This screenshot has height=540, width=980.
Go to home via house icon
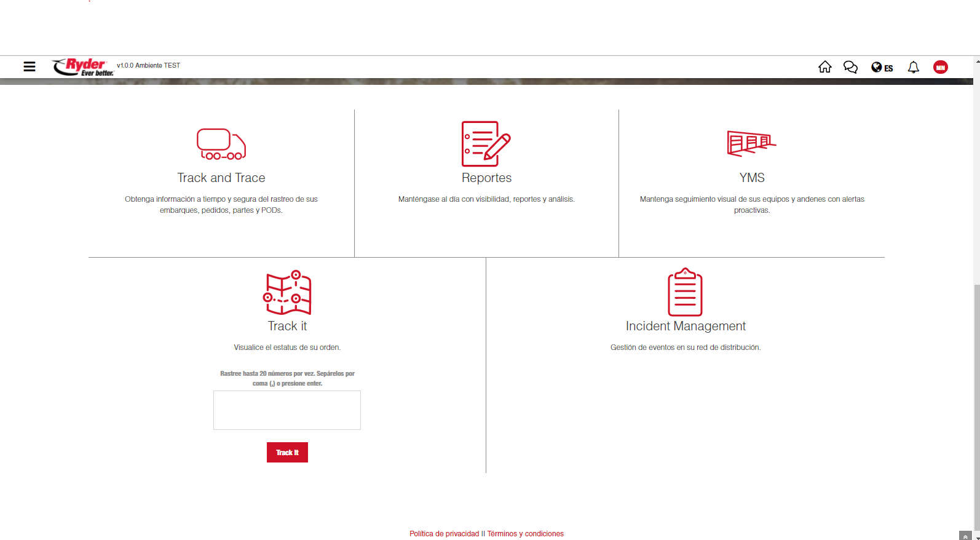click(824, 67)
